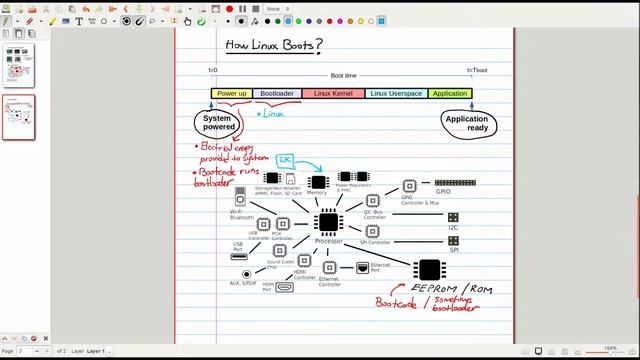Open the drawing shape dropdown
This screenshot has height=360, width=640.
click(114, 21)
